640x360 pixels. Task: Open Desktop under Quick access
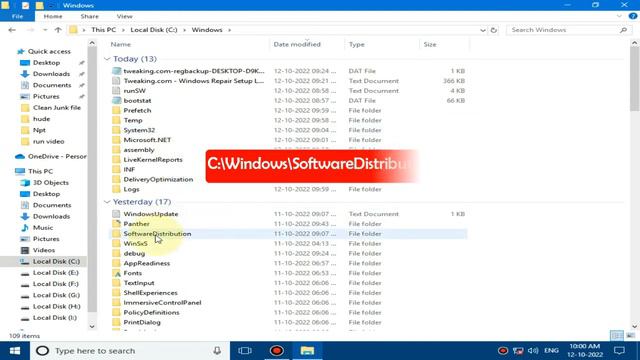pyautogui.click(x=46, y=63)
